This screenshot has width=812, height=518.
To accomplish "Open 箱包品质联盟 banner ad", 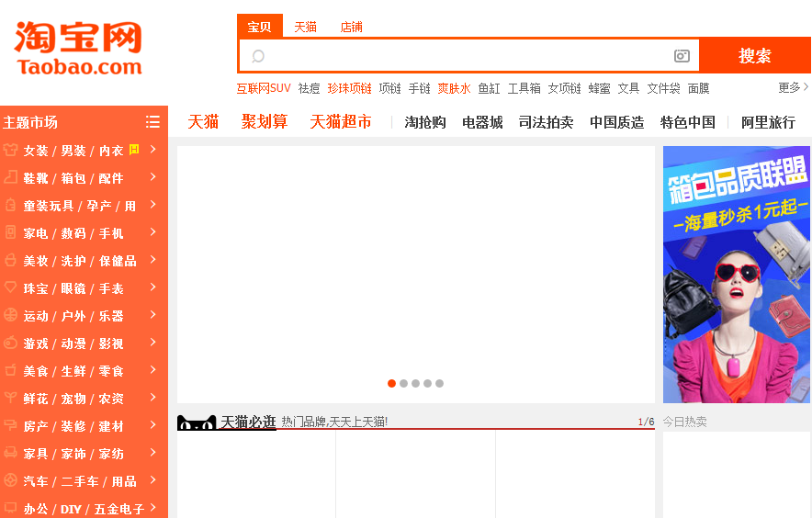I will point(737,275).
